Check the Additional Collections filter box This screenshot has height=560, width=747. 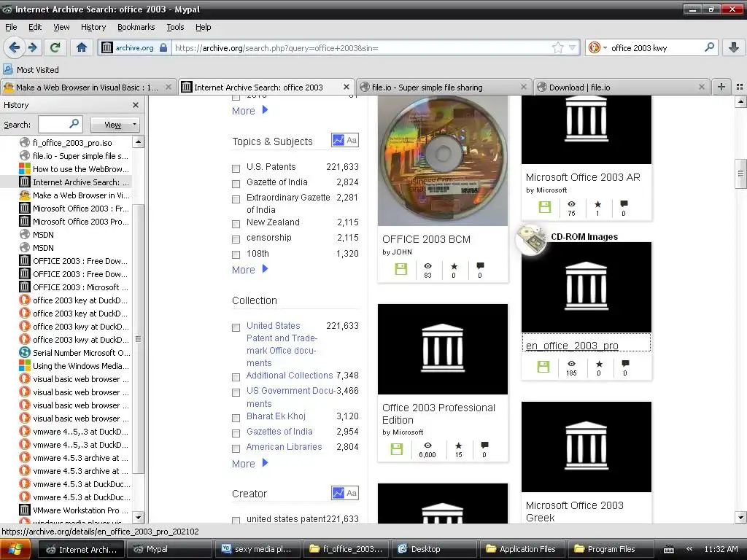coord(236,377)
